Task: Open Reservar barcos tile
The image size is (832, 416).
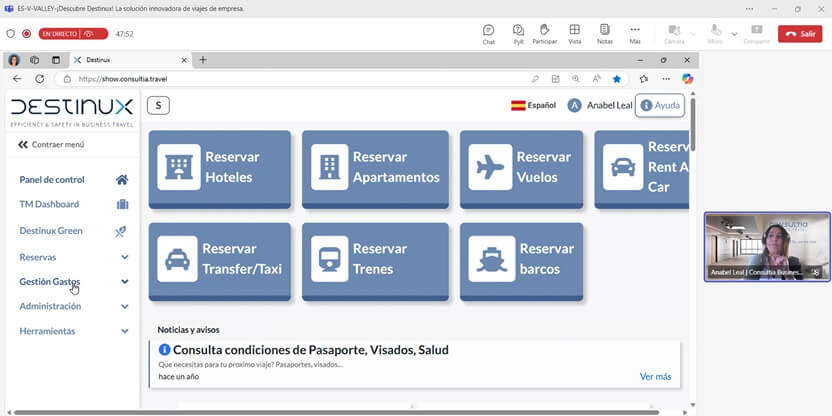Action: click(521, 262)
